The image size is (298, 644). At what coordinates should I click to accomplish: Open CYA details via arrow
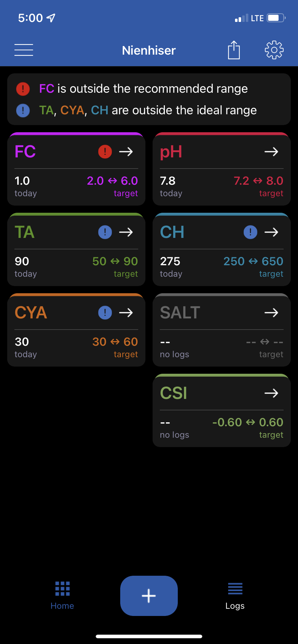click(126, 313)
